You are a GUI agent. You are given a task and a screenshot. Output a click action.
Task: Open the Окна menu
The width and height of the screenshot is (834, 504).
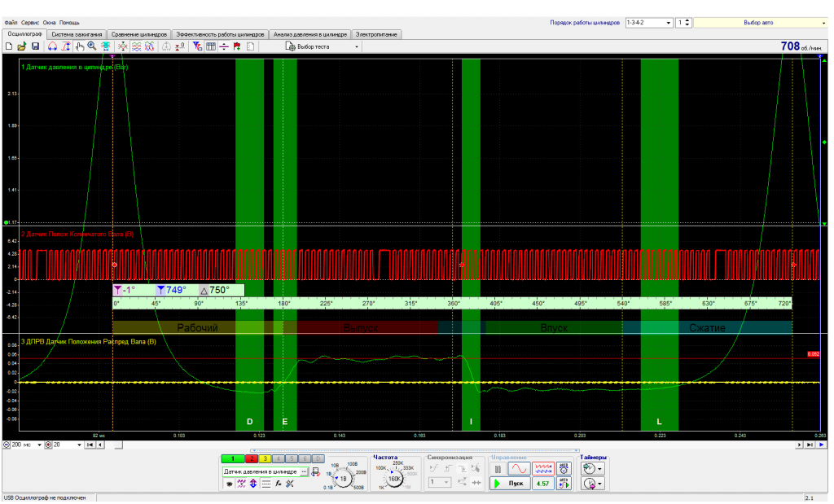[x=50, y=23]
